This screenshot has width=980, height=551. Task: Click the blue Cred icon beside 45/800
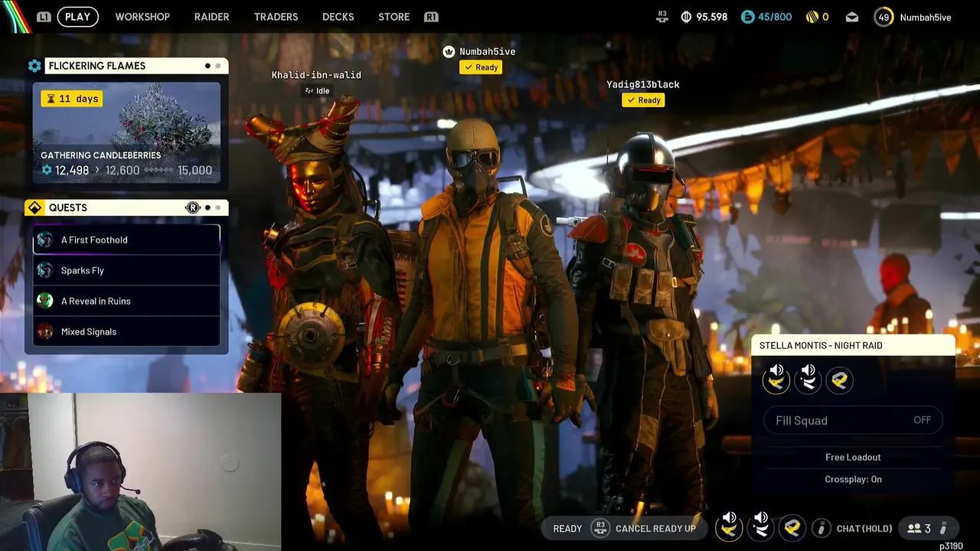[747, 17]
